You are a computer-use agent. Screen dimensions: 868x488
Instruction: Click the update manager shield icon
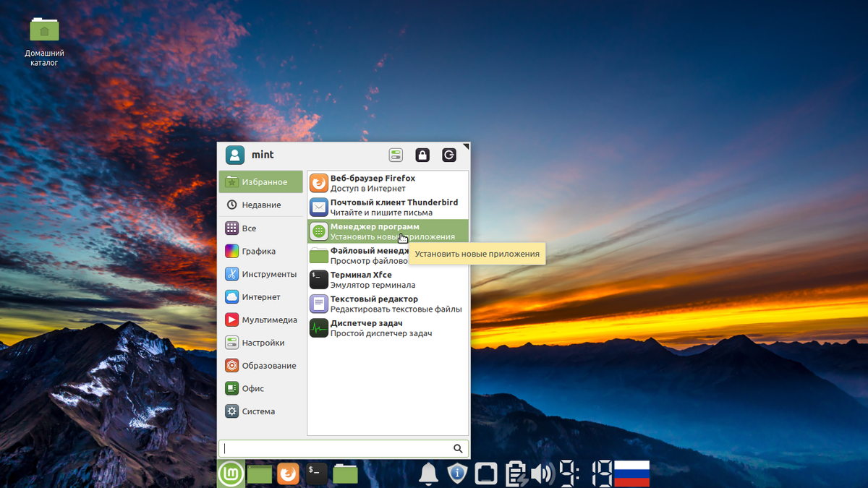[458, 474]
